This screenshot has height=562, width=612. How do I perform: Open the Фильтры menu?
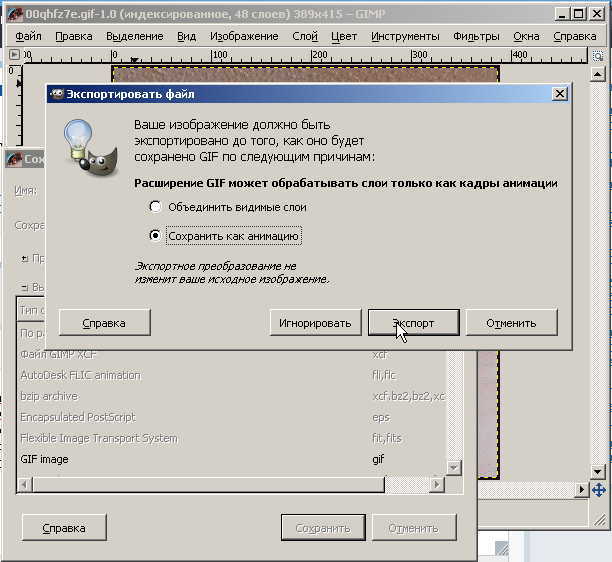tap(476, 36)
